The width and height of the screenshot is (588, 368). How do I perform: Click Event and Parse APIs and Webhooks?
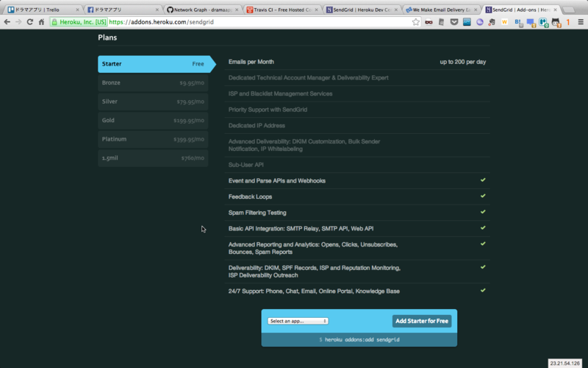click(x=357, y=180)
